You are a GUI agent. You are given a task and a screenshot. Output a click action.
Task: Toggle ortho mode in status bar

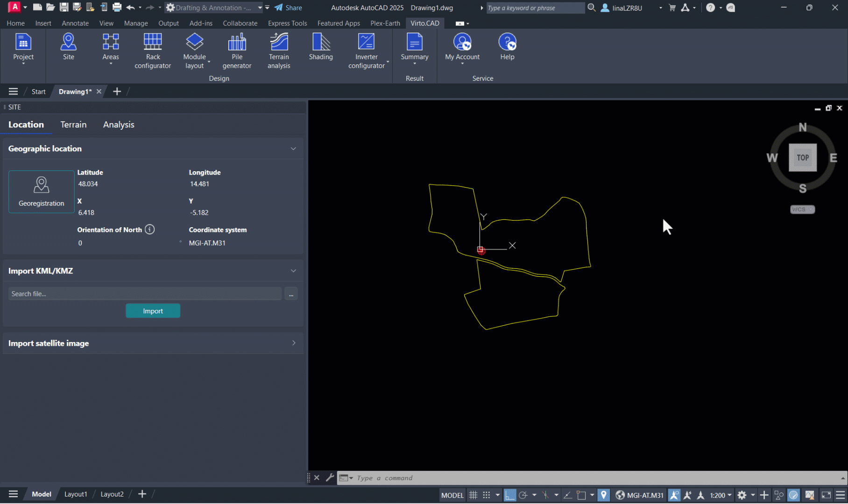pos(510,495)
